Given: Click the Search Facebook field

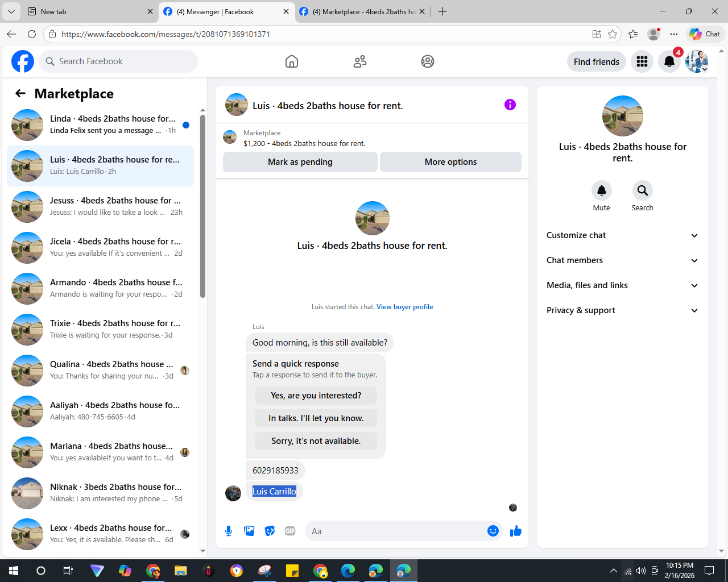Looking at the screenshot, I should pos(118,61).
